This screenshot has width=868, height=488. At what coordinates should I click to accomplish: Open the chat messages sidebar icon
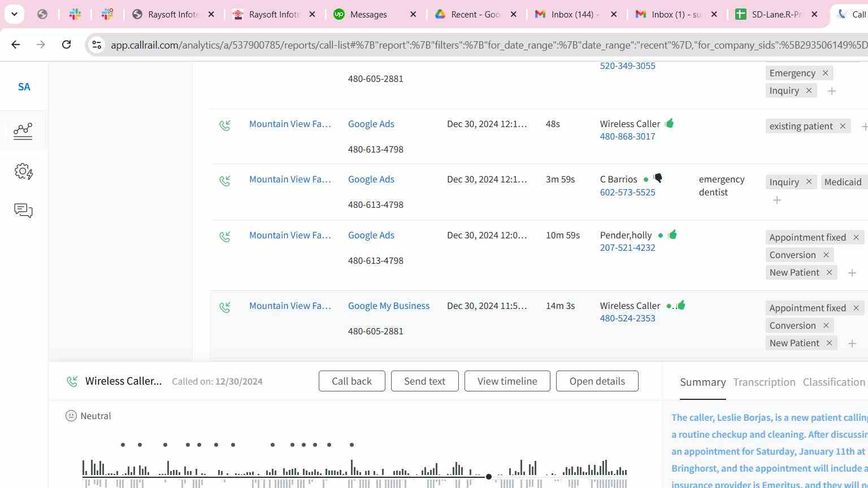[x=23, y=211]
